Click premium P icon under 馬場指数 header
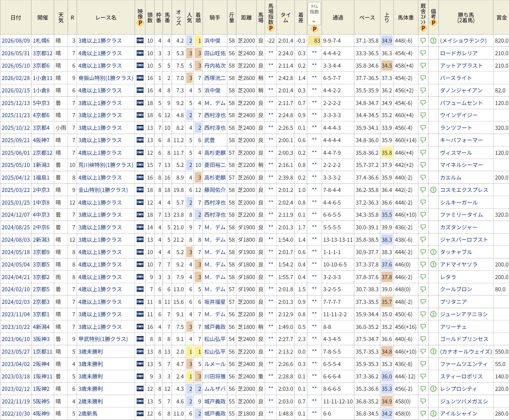The height and width of the screenshot is (420, 509). tap(271, 28)
